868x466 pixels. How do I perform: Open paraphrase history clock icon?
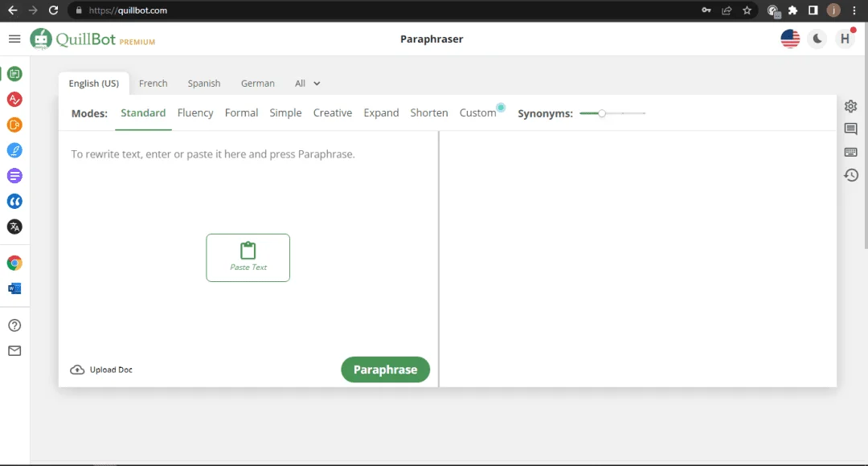tap(851, 175)
